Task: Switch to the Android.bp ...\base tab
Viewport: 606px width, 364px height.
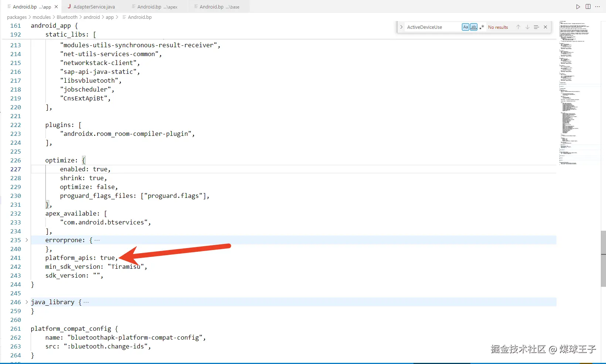Action: (219, 7)
